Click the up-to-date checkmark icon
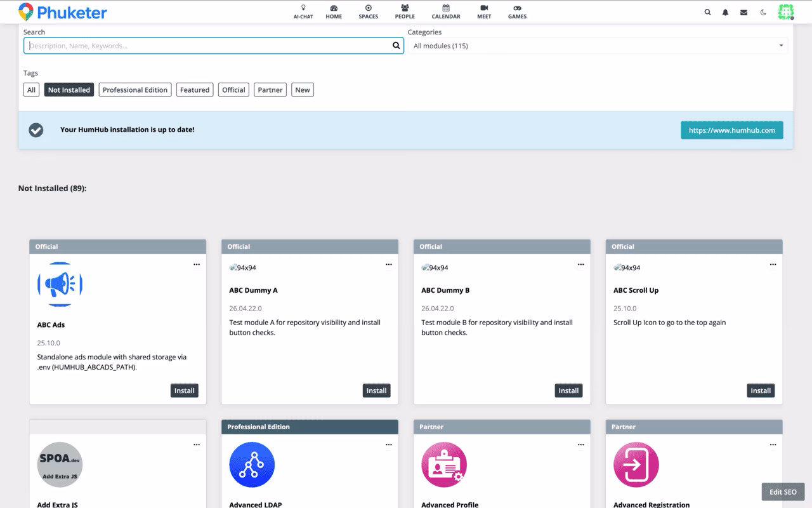Image resolution: width=812 pixels, height=508 pixels. pyautogui.click(x=36, y=130)
